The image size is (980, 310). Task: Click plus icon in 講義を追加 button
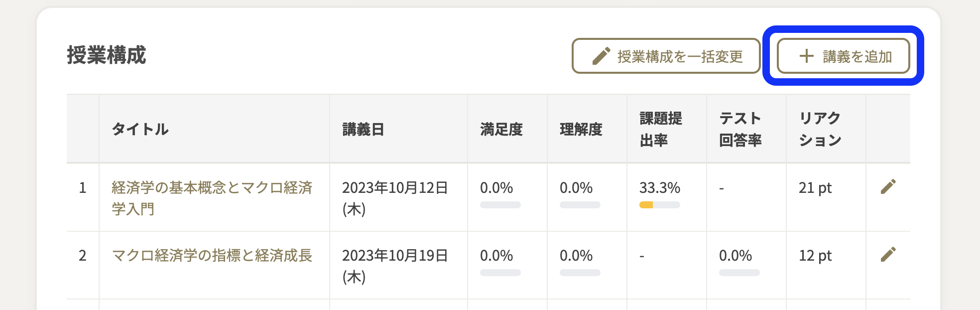click(806, 56)
